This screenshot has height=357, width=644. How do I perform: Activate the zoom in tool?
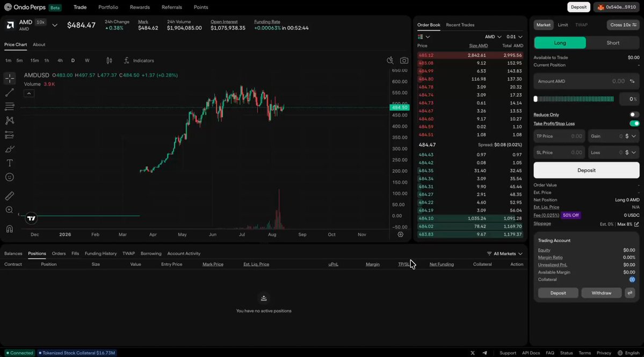coord(10,210)
